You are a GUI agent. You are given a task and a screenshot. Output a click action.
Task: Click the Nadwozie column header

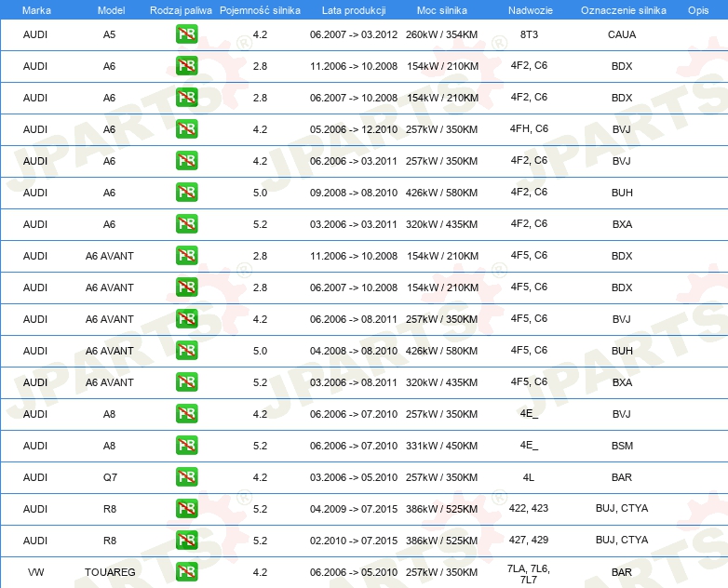[x=531, y=10]
